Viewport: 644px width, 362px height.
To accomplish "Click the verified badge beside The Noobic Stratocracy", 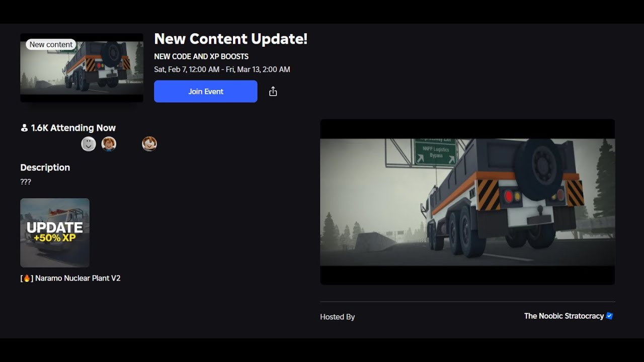I will coord(609,316).
